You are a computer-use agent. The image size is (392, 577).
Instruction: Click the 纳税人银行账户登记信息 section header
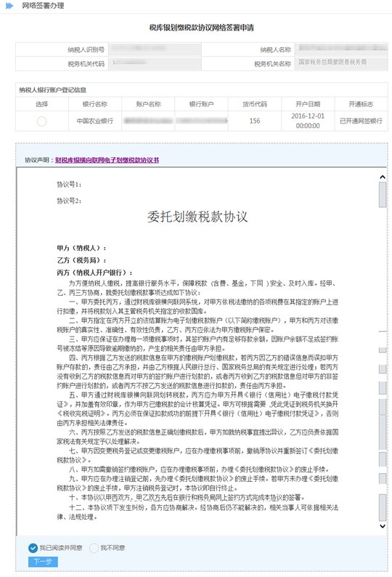52,90
